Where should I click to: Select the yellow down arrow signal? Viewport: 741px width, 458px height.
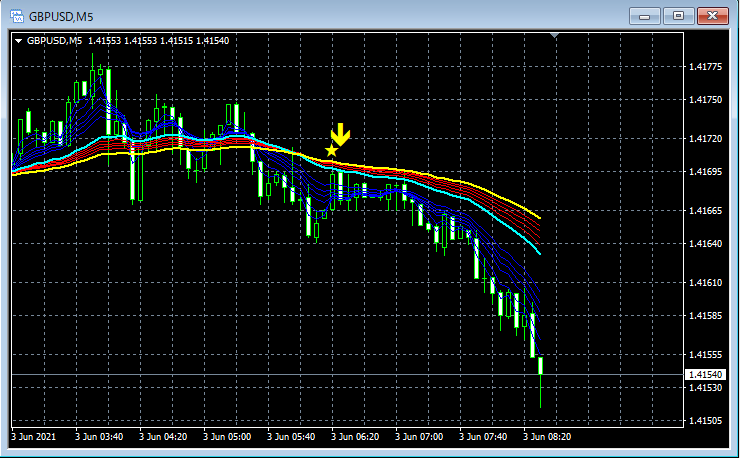click(x=340, y=134)
